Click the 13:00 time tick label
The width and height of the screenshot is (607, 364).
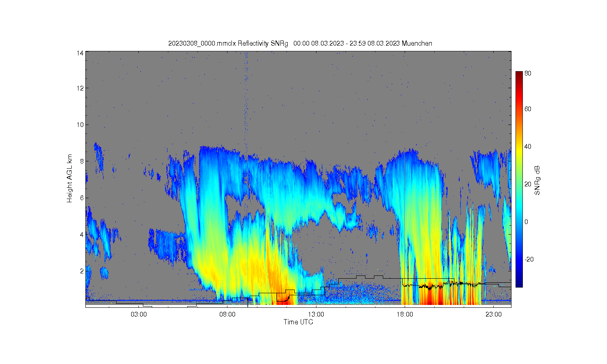click(316, 314)
